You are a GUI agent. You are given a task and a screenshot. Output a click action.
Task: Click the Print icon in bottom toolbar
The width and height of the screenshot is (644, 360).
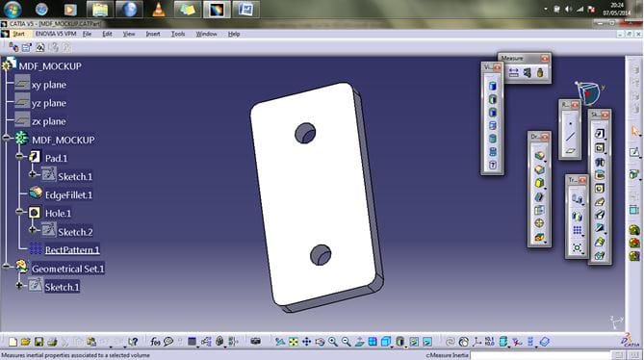point(52,342)
